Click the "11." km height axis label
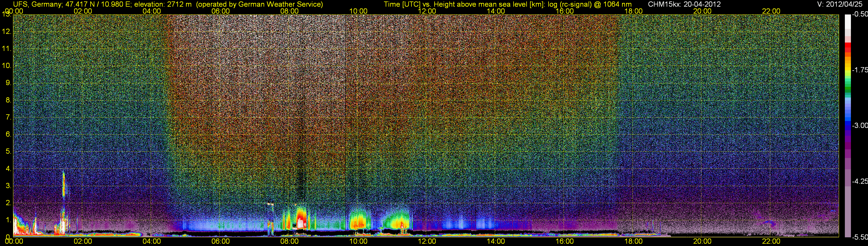This screenshot has height=246, width=868. [x=7, y=49]
